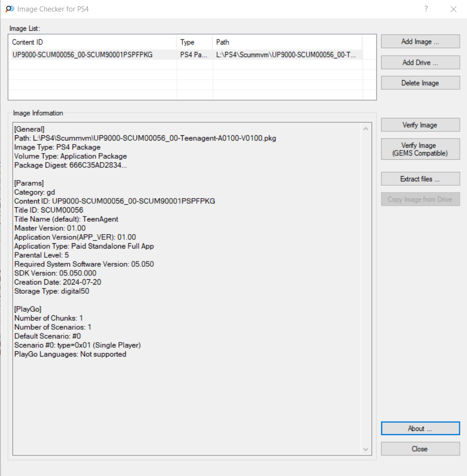Screen dimensions: 467x476
Task: Select the UP9000-SCUM00056 row in Image List
Action: coord(82,55)
